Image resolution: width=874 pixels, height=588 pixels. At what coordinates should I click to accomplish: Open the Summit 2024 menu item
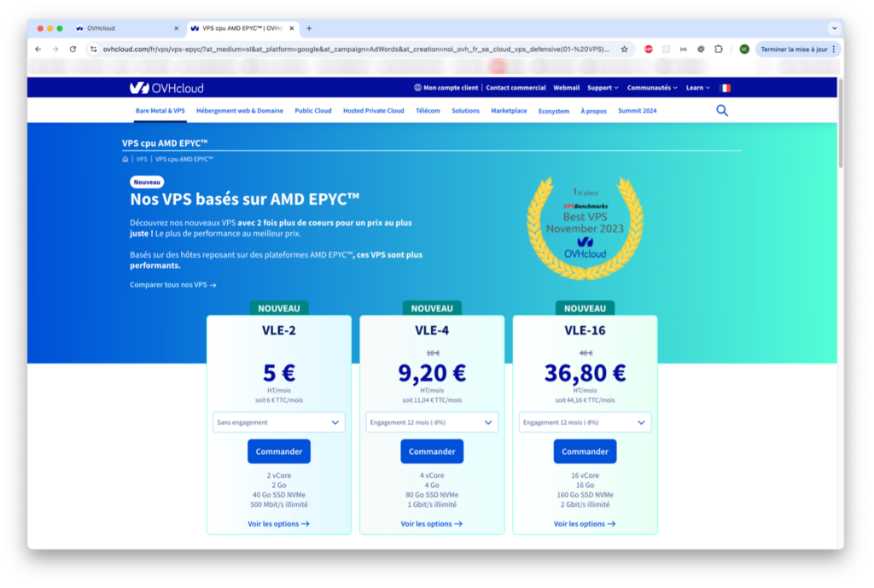point(637,111)
